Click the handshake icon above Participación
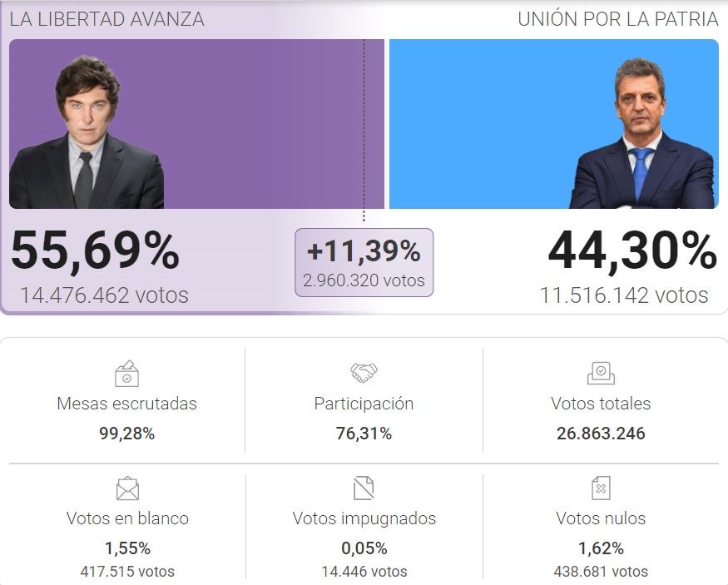This screenshot has width=728, height=585. coord(364,373)
